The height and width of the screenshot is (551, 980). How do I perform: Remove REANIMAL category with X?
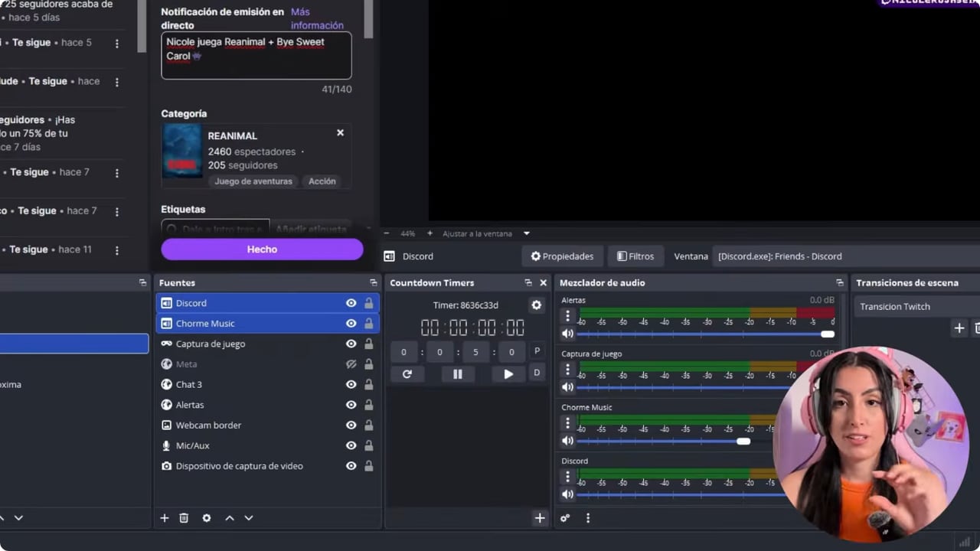340,132
